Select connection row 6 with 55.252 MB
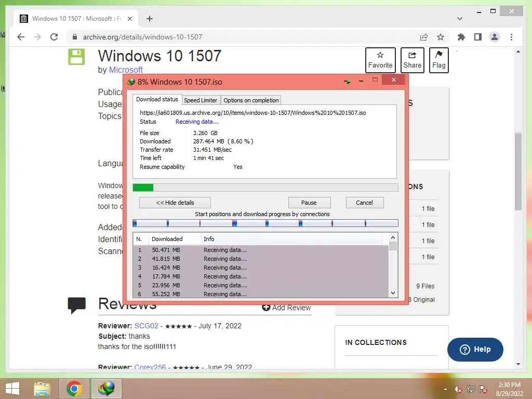Viewport: 532px width, 399px height. pos(261,294)
